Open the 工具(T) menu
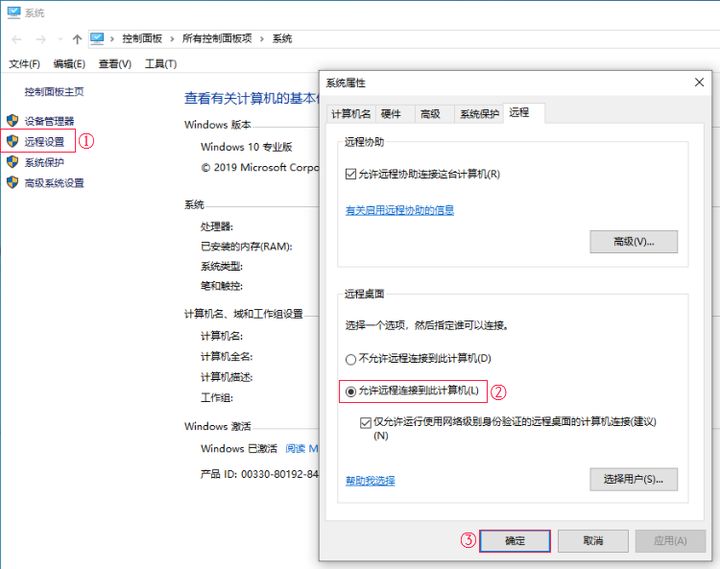 point(160,64)
